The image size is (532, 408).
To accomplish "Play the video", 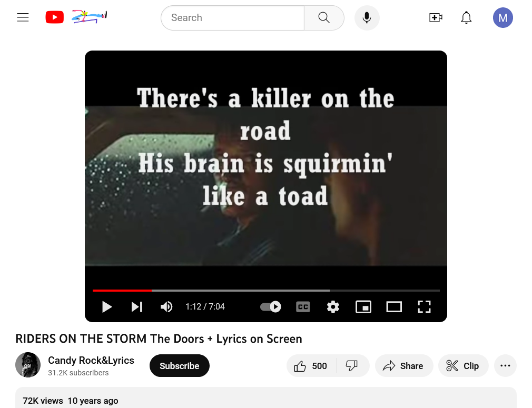I will coord(107,306).
